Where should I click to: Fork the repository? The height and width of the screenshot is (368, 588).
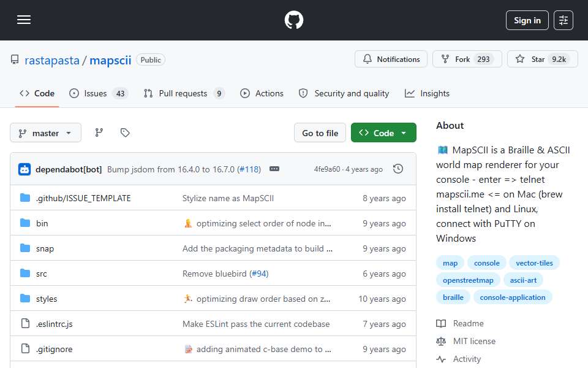[x=467, y=59]
